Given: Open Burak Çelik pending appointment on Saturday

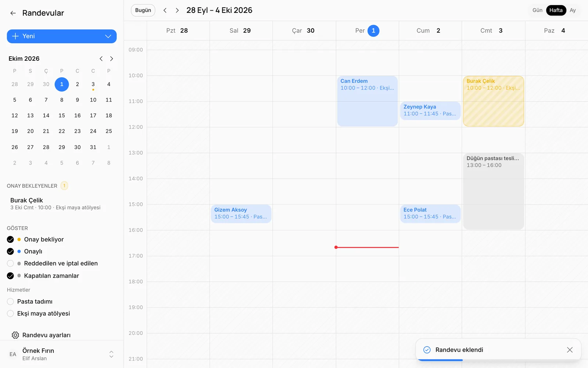Looking at the screenshot, I should coord(494,101).
